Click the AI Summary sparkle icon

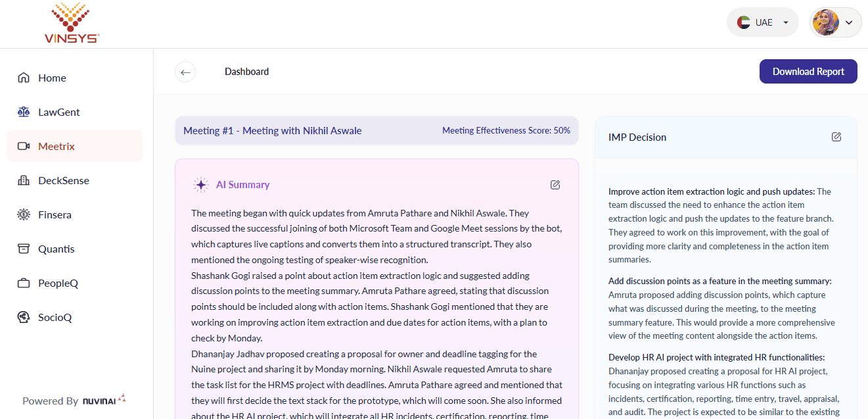tap(201, 185)
